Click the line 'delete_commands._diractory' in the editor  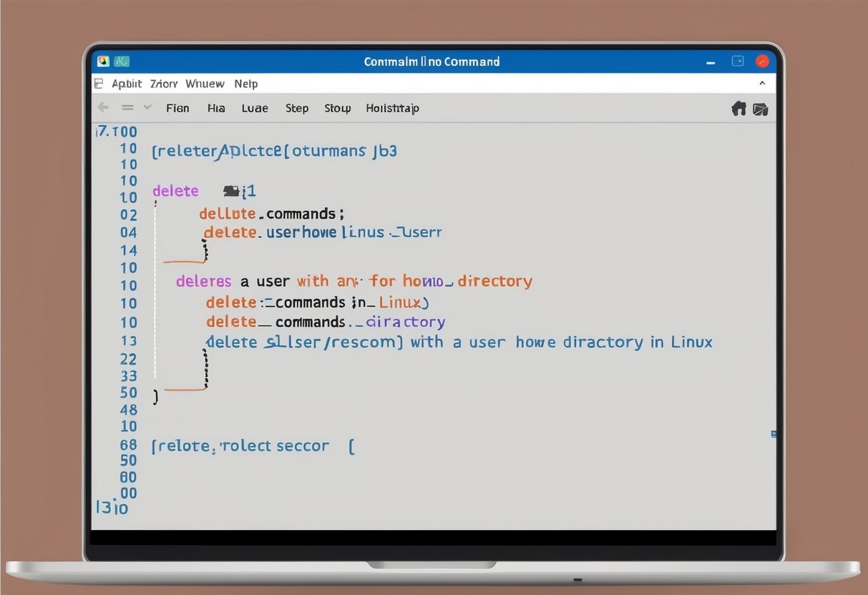coord(326,322)
